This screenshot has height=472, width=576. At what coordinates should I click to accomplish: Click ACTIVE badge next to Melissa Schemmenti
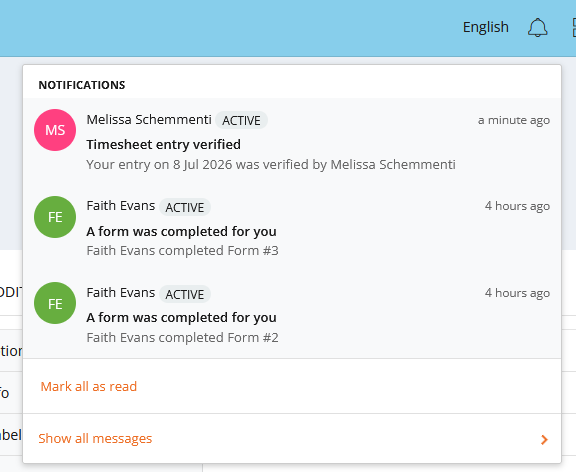coord(241,120)
